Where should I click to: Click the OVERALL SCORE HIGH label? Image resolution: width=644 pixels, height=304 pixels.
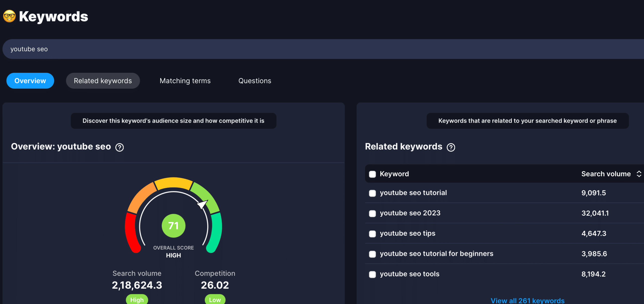point(174,252)
